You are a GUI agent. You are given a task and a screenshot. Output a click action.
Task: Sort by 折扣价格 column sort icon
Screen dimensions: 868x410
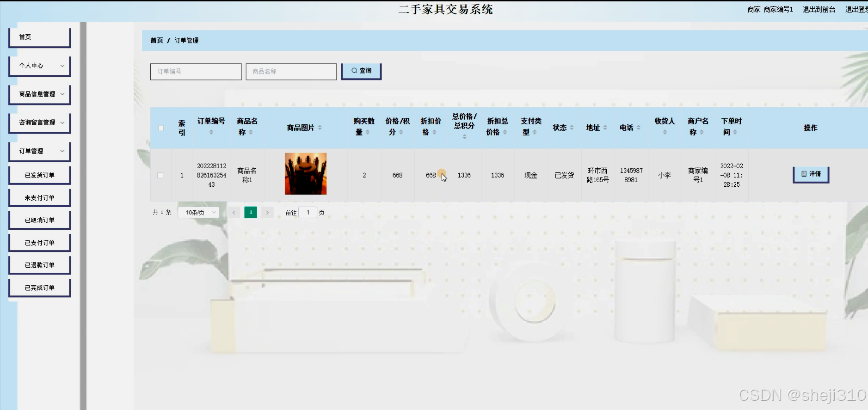(434, 132)
